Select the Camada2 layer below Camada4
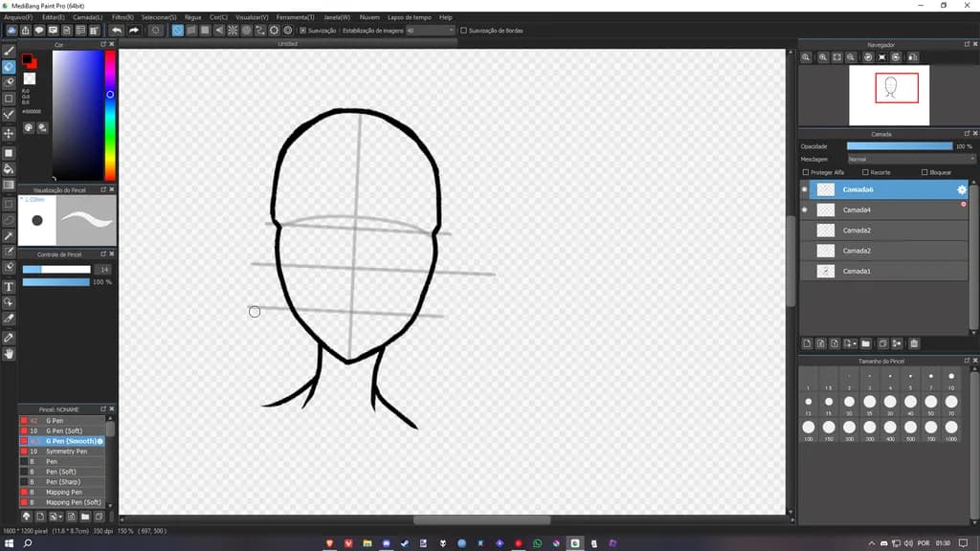Viewport: 980px width, 551px height. click(x=883, y=231)
